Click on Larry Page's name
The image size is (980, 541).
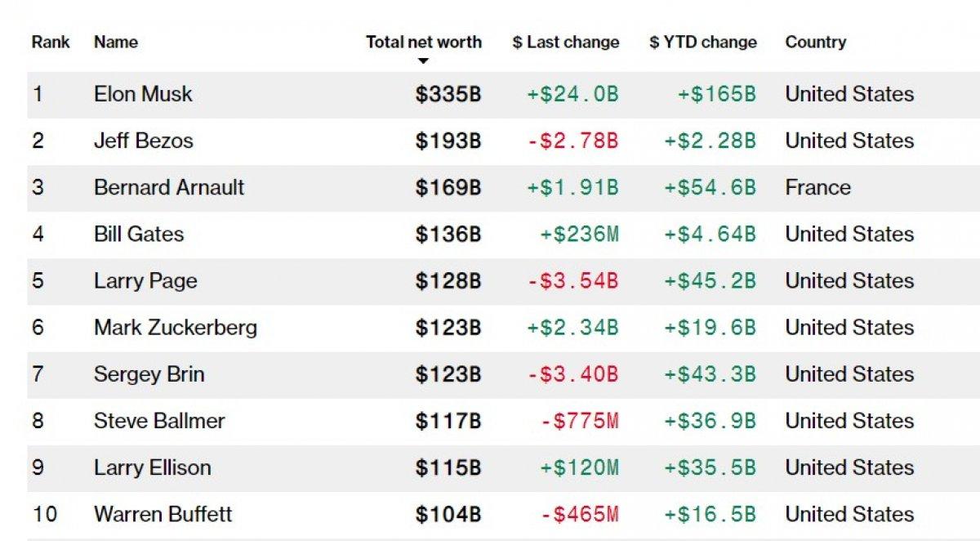[145, 281]
